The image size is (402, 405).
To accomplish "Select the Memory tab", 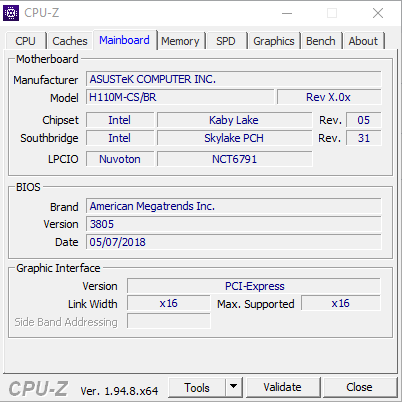I will (180, 41).
